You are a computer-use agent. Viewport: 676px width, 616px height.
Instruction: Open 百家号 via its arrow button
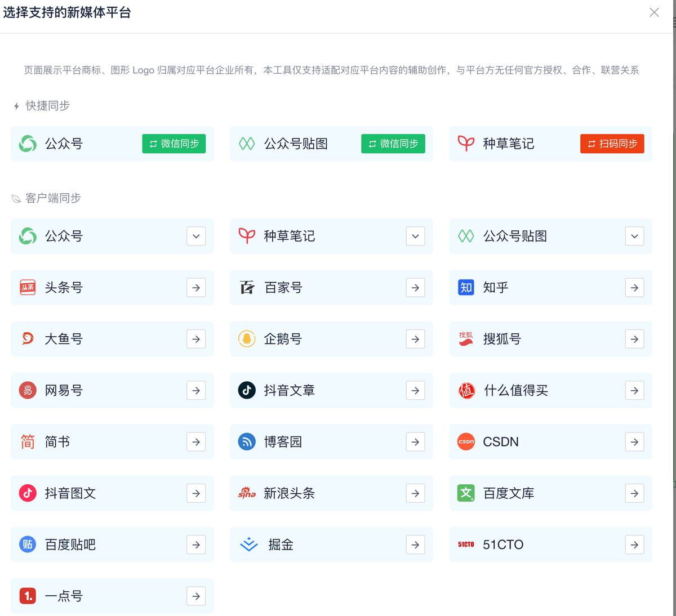tap(415, 288)
